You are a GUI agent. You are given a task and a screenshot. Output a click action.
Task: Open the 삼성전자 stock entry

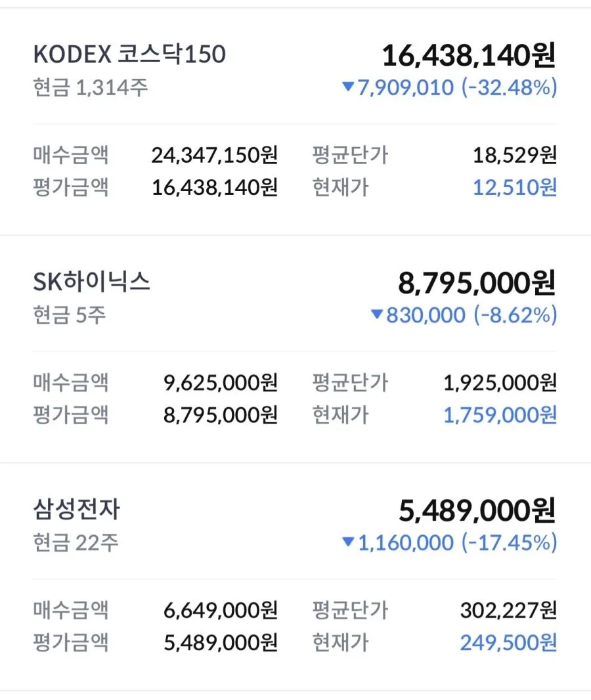pos(77,510)
